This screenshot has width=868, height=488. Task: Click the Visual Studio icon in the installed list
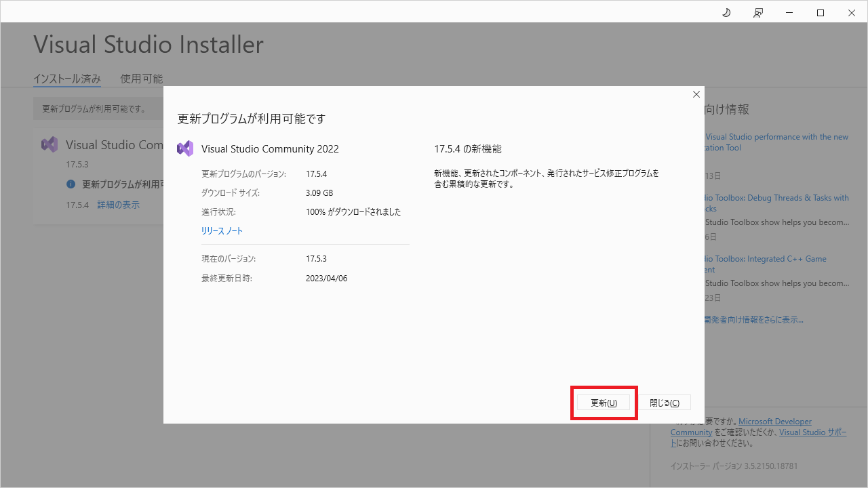coord(49,144)
